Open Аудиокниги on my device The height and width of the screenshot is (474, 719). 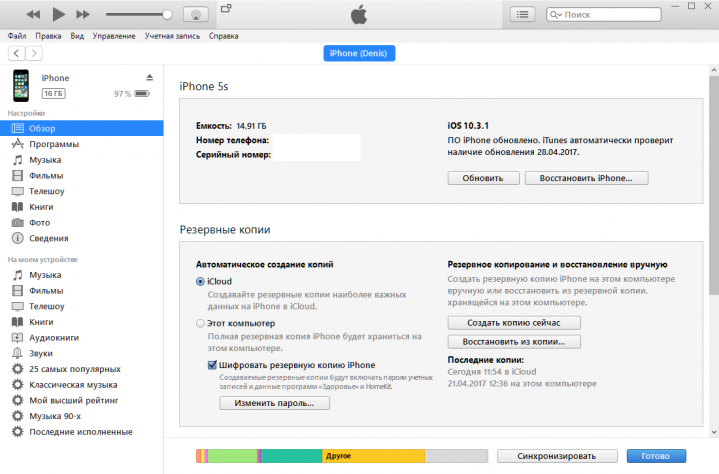pos(54,338)
